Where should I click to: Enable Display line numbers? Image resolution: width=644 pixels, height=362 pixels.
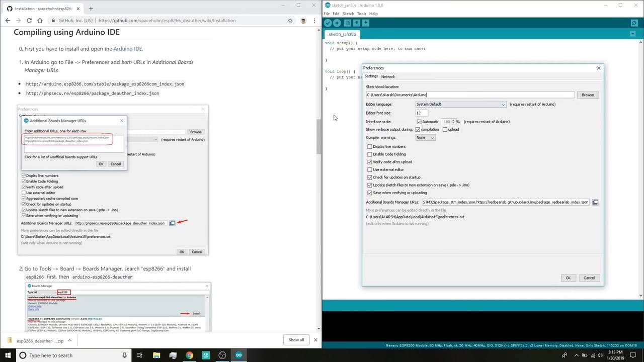tap(370, 146)
